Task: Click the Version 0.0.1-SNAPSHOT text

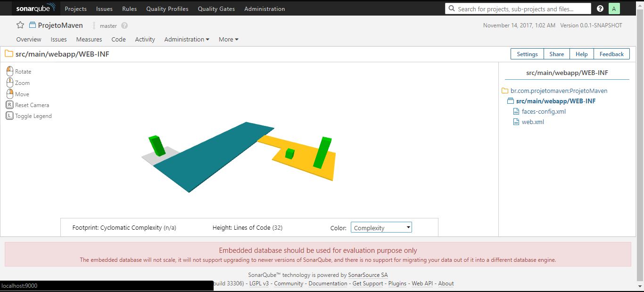Action: click(591, 25)
